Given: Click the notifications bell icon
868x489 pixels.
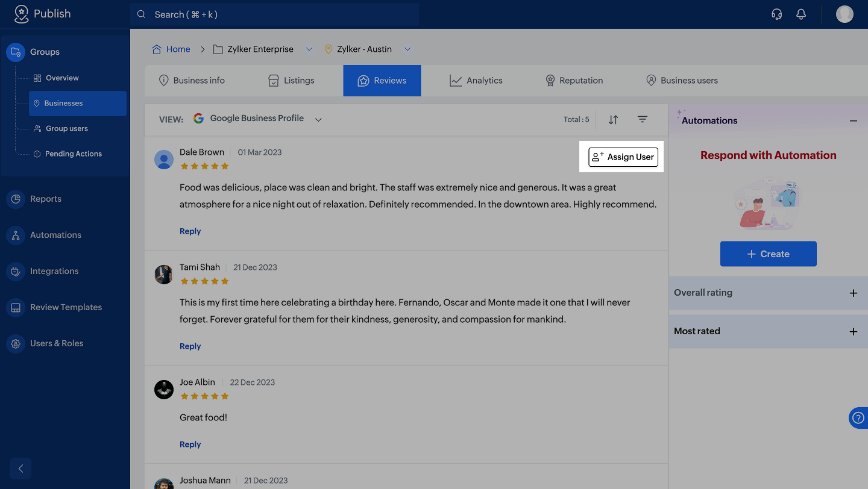Looking at the screenshot, I should pyautogui.click(x=801, y=14).
